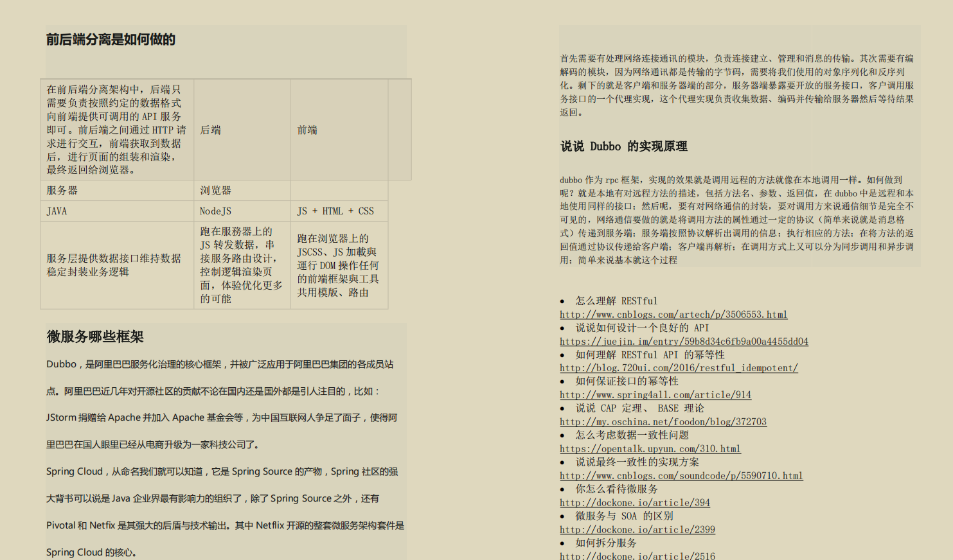This screenshot has height=560, width=953.
Task: Click bullet text 如何拆分服务
Action: tap(606, 543)
